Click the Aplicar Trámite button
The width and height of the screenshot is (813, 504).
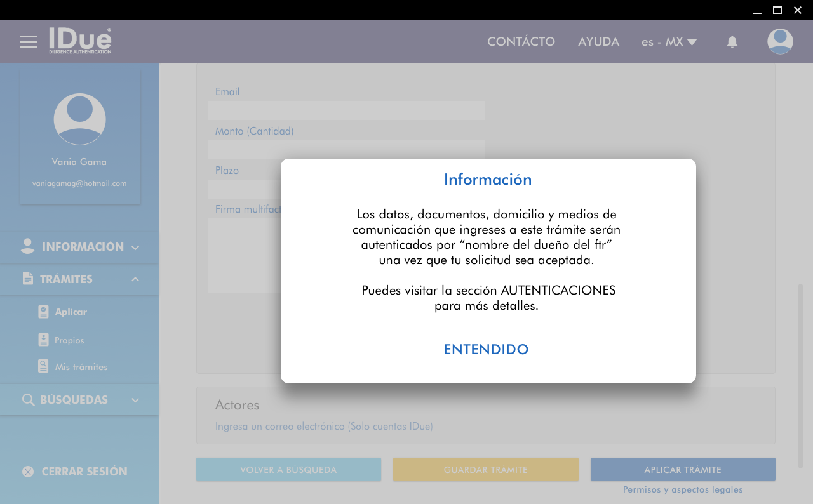(x=683, y=470)
